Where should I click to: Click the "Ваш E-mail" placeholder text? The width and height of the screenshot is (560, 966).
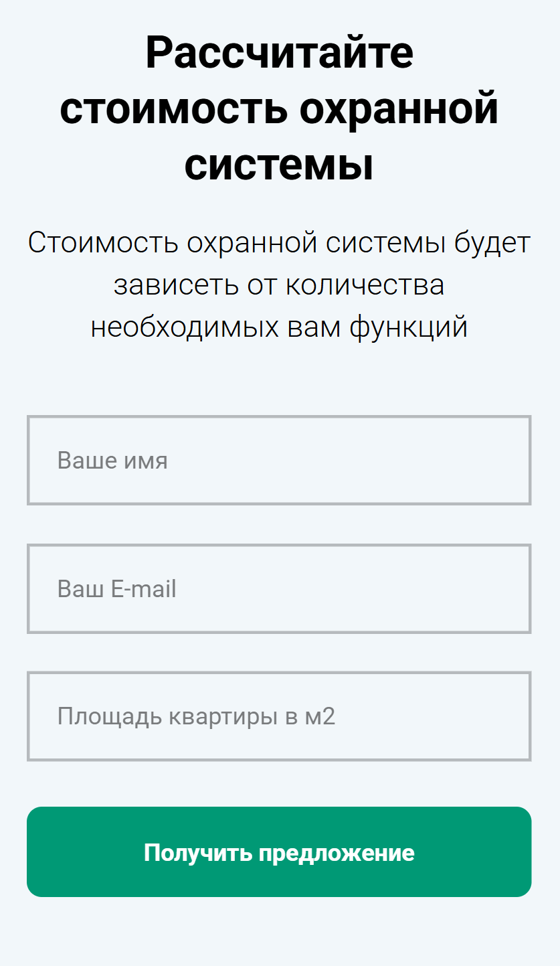[x=116, y=589]
